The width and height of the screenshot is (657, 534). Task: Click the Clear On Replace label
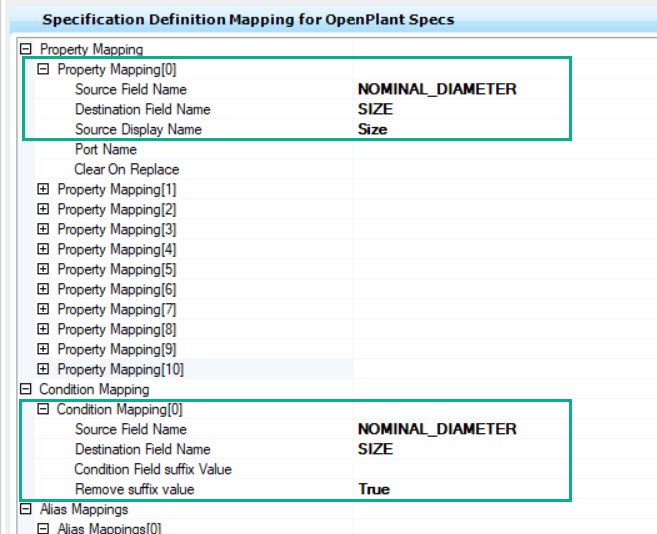(127, 169)
